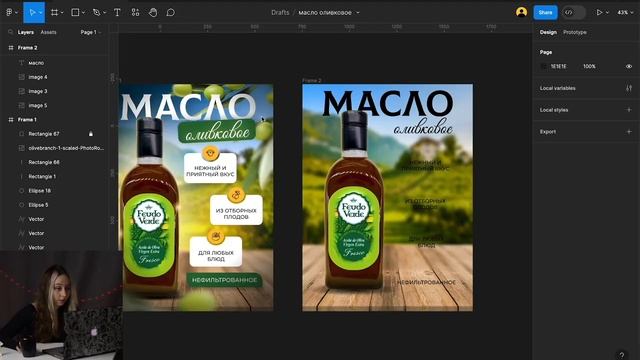Select the Rectangle shape tool
Screen dimensions: 640x360
point(76,13)
